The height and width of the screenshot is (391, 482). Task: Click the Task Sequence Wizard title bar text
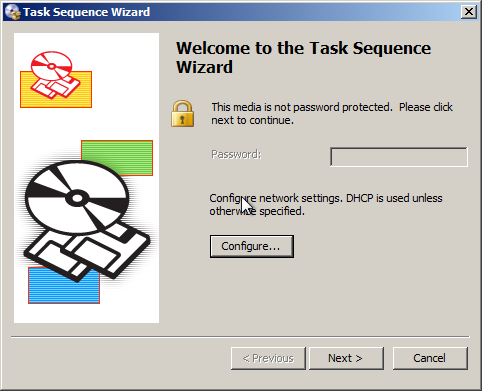pos(87,12)
